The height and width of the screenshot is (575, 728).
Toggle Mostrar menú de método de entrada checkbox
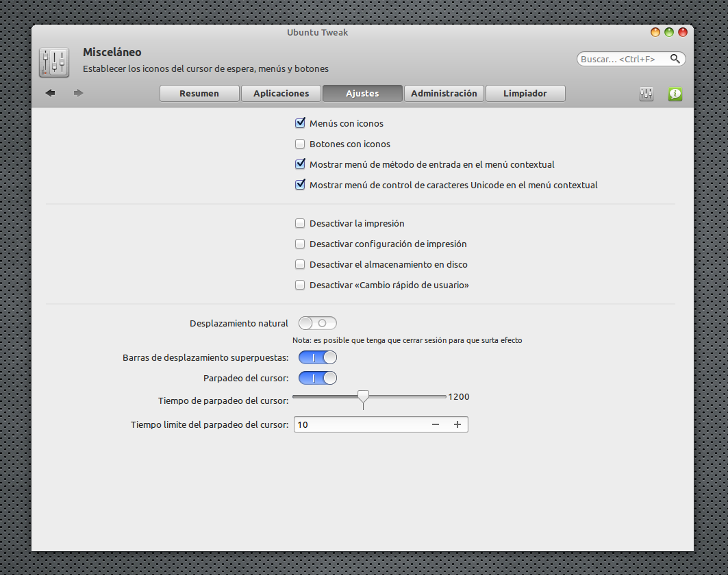(300, 164)
